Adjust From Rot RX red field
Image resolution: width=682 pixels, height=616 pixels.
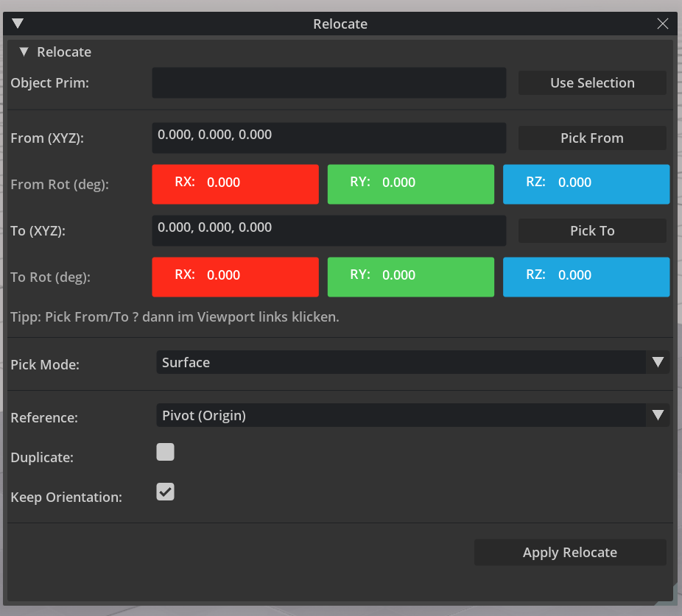[x=235, y=184]
